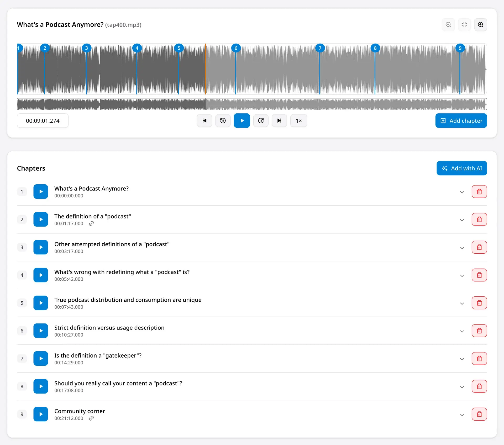
Task: Zoom in the waveform view
Action: click(x=480, y=25)
